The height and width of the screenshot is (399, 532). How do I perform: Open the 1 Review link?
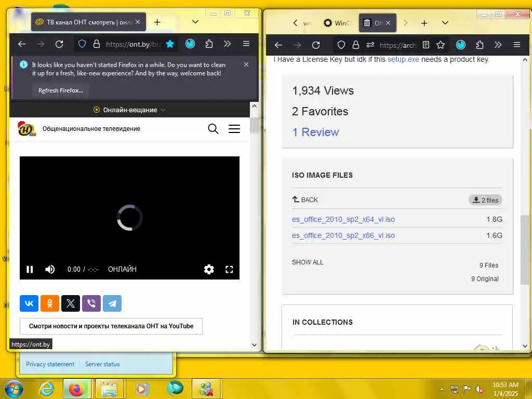pos(315,132)
